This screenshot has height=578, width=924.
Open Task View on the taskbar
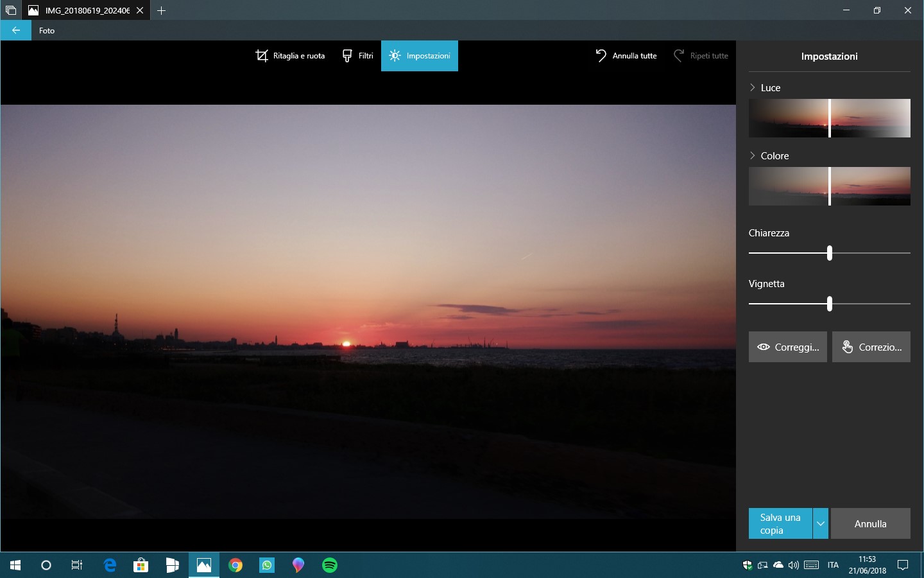(77, 565)
